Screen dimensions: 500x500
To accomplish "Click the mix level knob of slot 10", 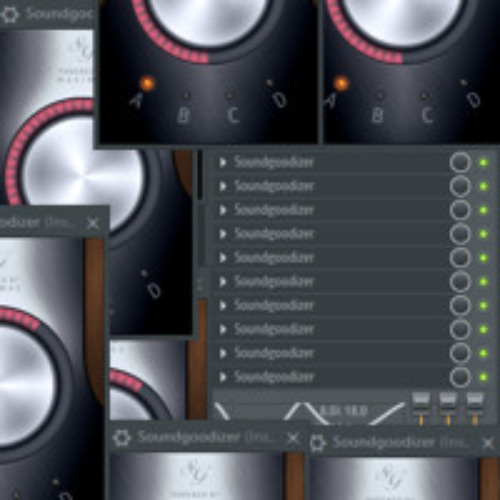I will pyautogui.click(x=460, y=377).
